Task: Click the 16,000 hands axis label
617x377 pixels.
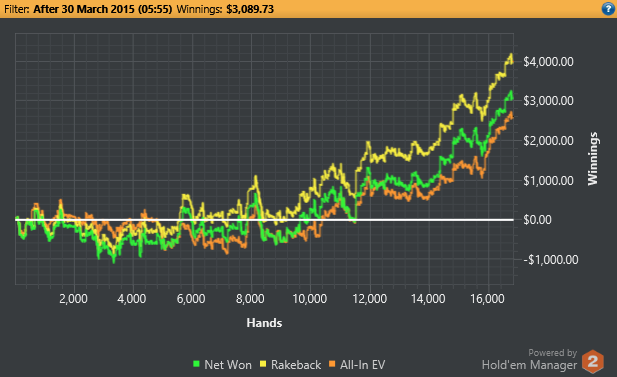Action: click(x=487, y=299)
